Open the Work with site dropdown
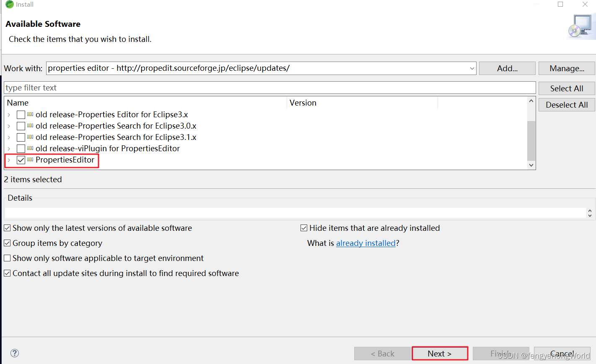This screenshot has height=364, width=596. tap(472, 68)
